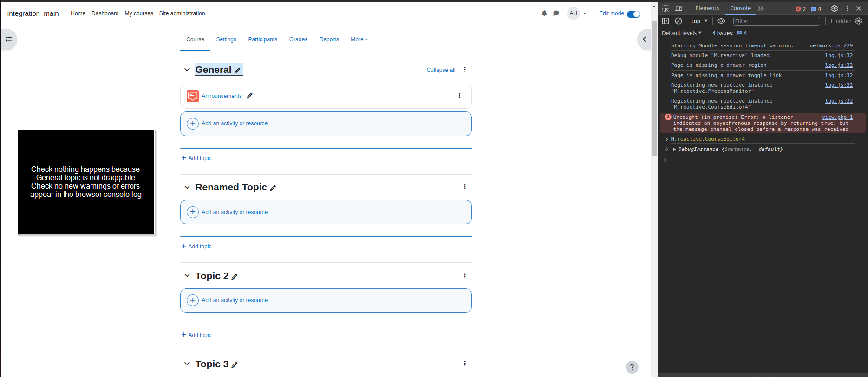Image resolution: width=868 pixels, height=377 pixels.
Task: Expand the DebugInstance object in console
Action: tap(674, 149)
